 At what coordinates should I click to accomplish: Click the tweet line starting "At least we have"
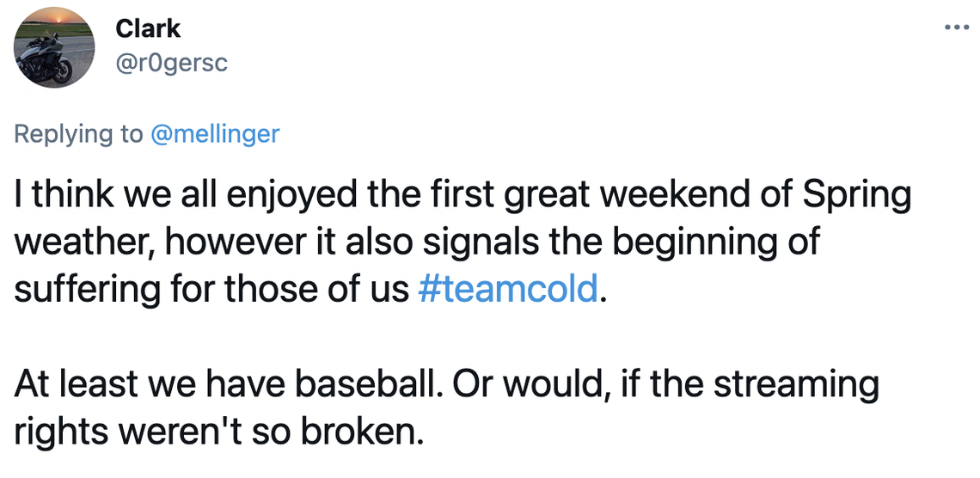pos(446,384)
